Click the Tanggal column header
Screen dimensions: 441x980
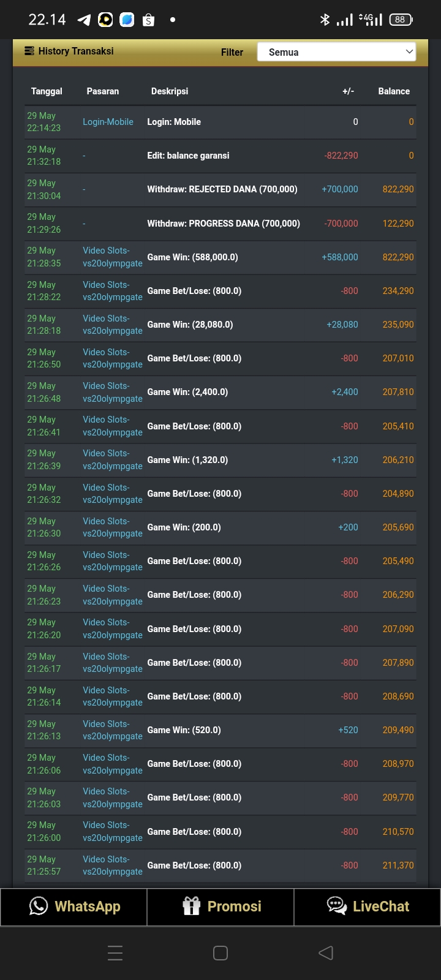click(x=47, y=91)
